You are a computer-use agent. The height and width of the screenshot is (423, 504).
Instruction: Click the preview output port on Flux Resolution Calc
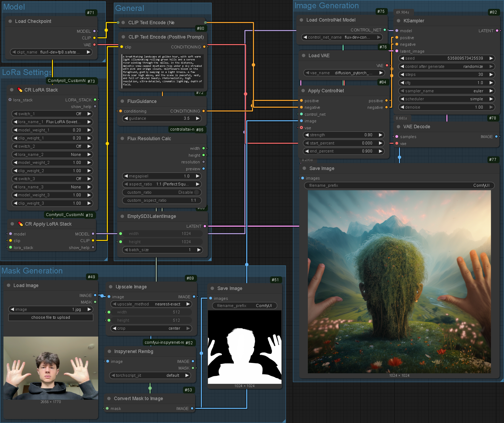(204, 169)
